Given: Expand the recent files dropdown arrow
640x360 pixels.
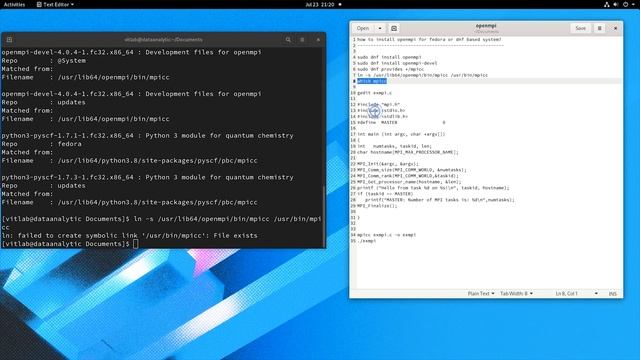Looking at the screenshot, I should (x=380, y=28).
